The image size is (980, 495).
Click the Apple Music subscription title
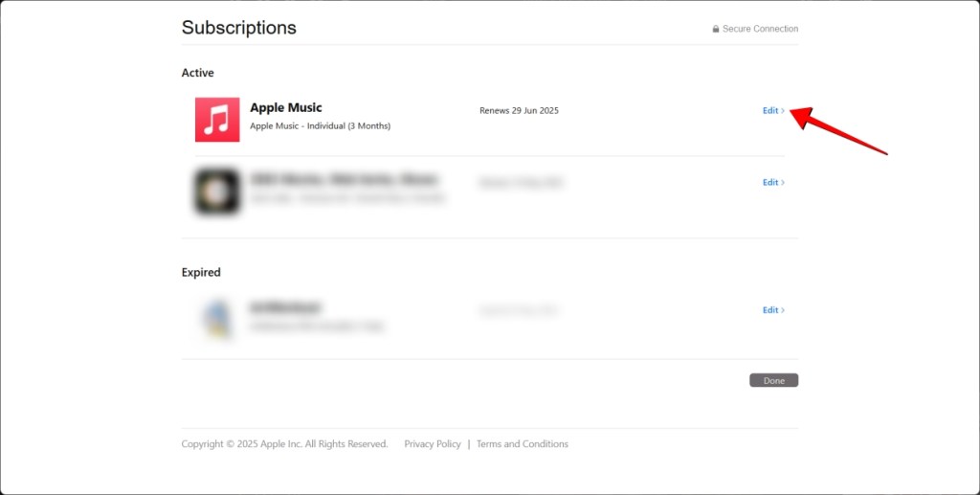click(285, 107)
